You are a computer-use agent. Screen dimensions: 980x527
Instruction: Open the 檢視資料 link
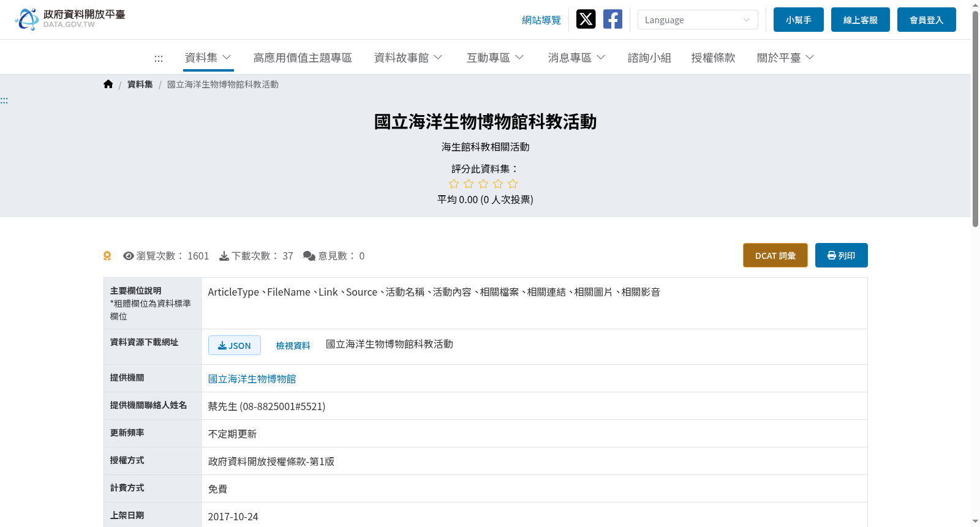(x=293, y=346)
